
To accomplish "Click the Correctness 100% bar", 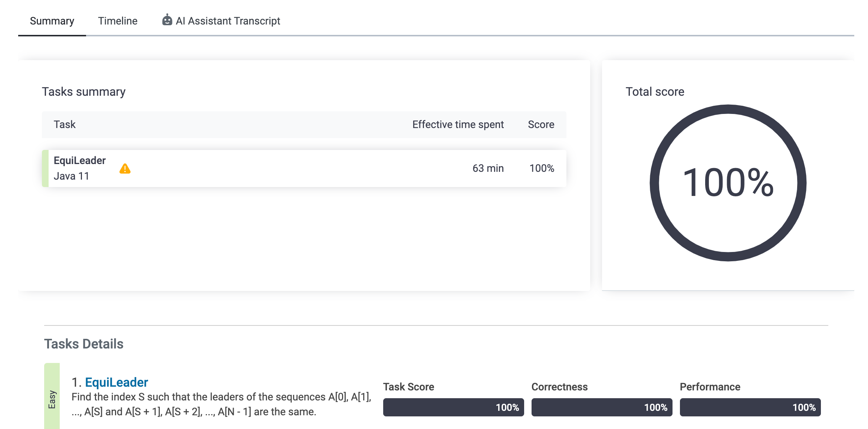I will [x=602, y=407].
